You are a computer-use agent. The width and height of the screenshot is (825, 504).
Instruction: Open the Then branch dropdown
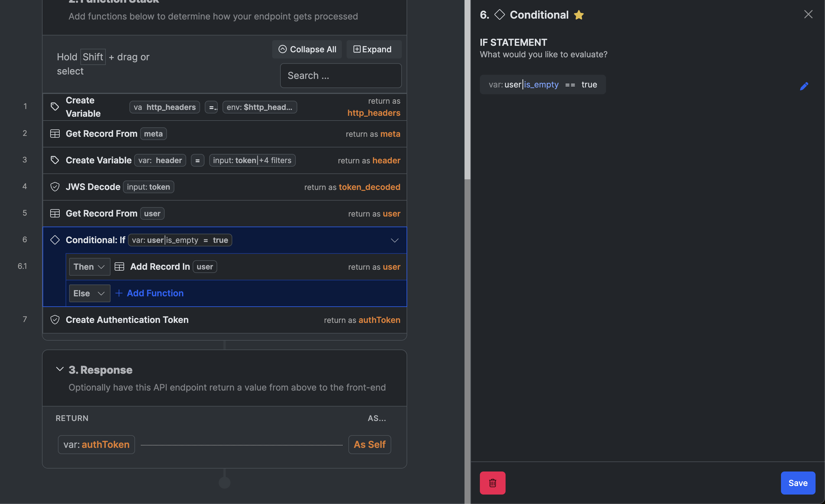coord(90,267)
